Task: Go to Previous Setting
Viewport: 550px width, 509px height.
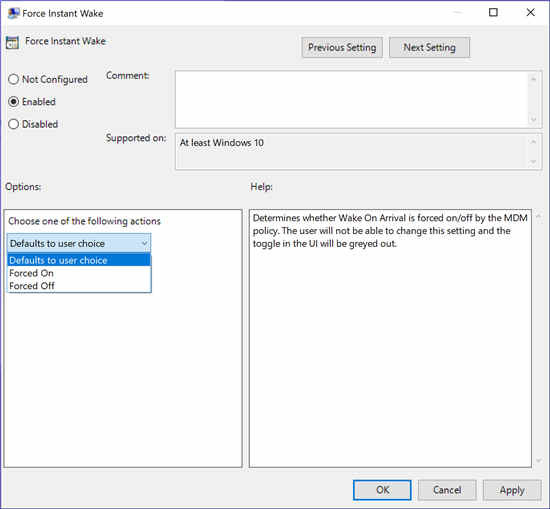Action: [342, 47]
